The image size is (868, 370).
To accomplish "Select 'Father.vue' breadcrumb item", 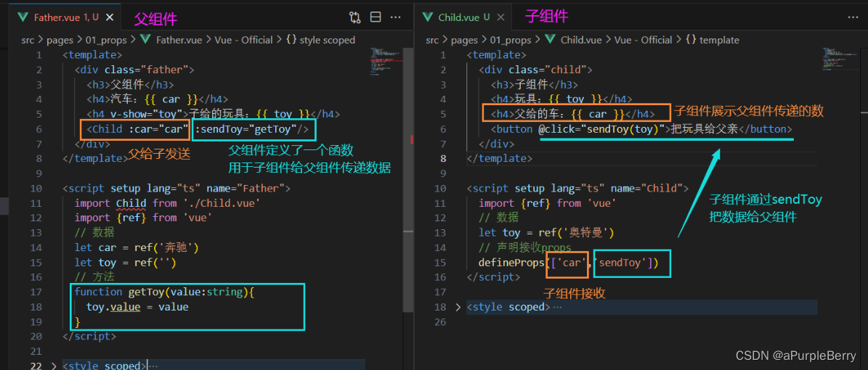I will click(x=179, y=40).
